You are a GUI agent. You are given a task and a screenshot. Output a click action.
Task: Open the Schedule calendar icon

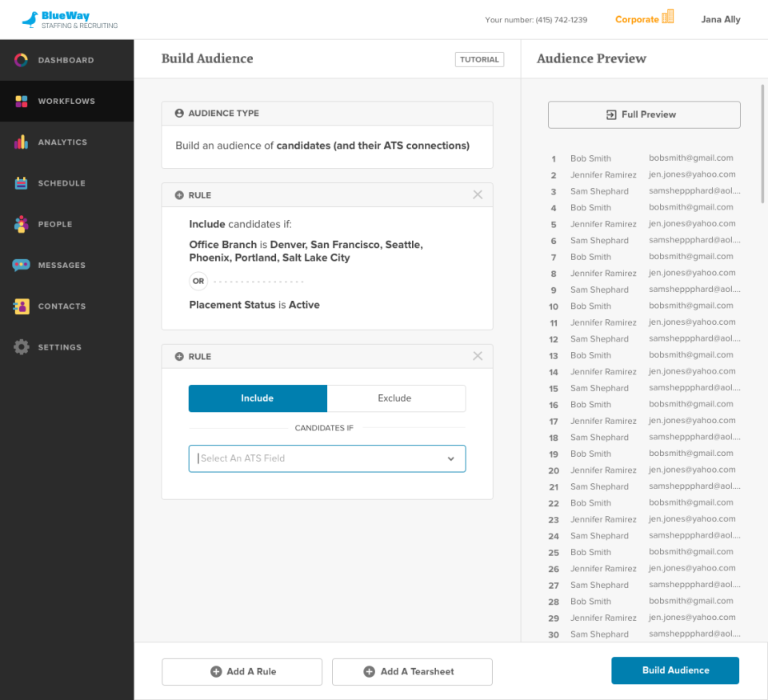(22, 183)
